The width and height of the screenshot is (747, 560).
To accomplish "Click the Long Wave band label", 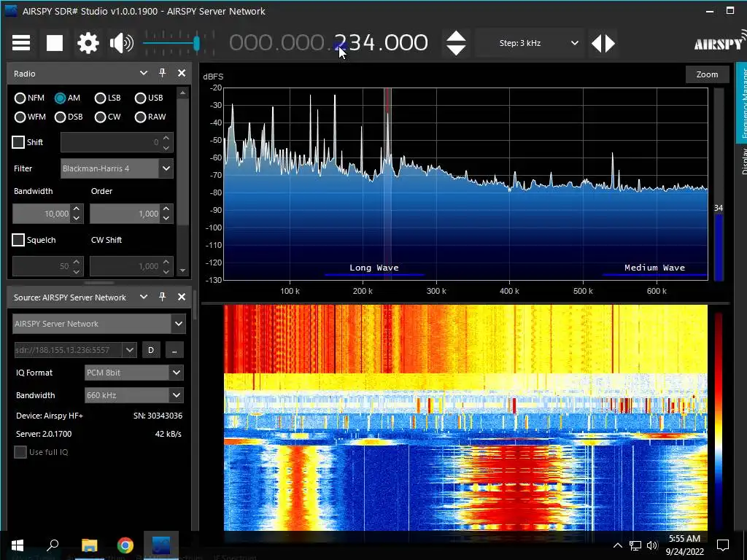I will click(x=374, y=268).
